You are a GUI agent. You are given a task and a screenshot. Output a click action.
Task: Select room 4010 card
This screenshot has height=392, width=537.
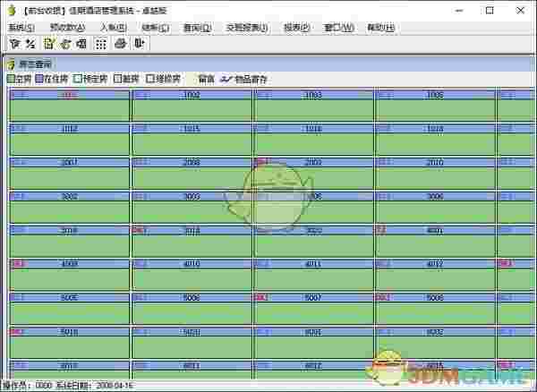[192, 275]
